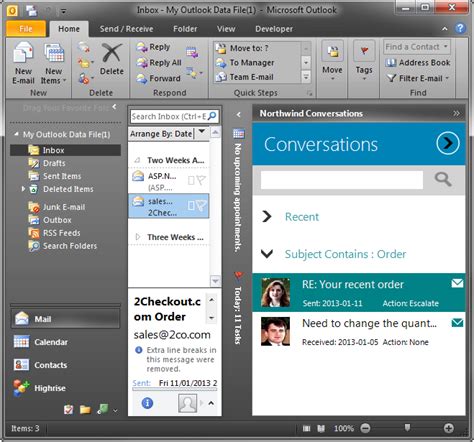Click the Search Inbox field

[x=168, y=117]
